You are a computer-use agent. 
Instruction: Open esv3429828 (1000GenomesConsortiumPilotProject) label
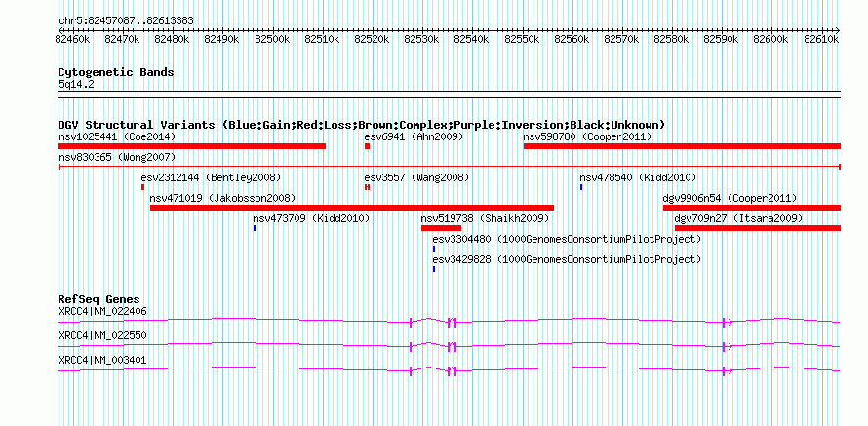pyautogui.click(x=567, y=259)
